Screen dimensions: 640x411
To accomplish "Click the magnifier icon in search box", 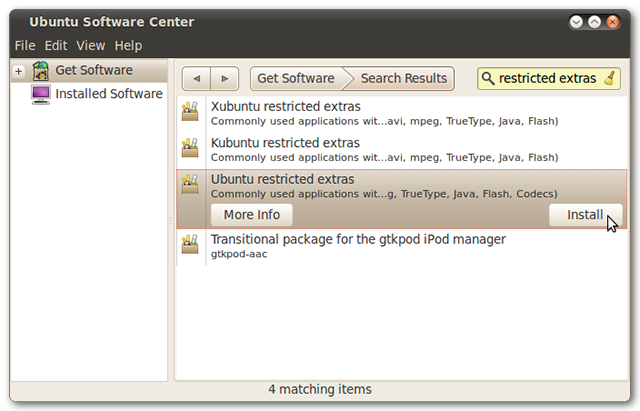I will pos(488,78).
